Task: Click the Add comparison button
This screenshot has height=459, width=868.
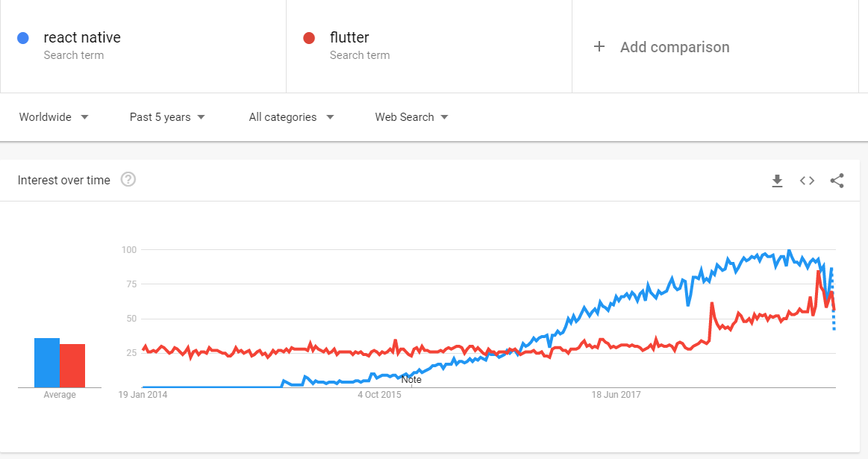Action: tap(675, 47)
